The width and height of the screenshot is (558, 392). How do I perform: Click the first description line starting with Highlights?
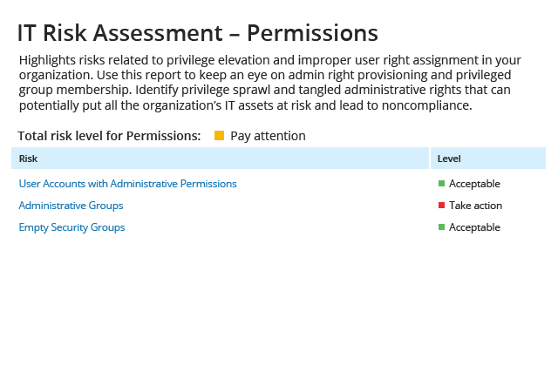[x=270, y=60]
